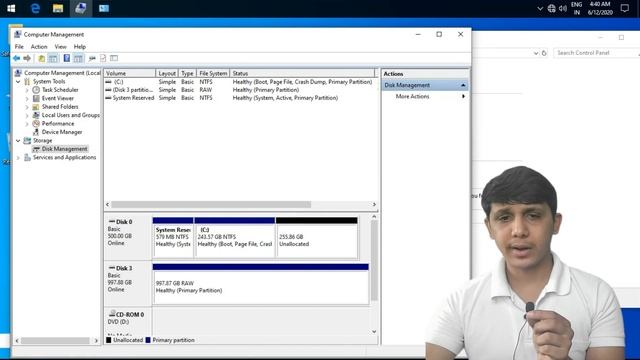The width and height of the screenshot is (640, 360).
Task: Expand the Shared Folders node
Action: tap(27, 107)
